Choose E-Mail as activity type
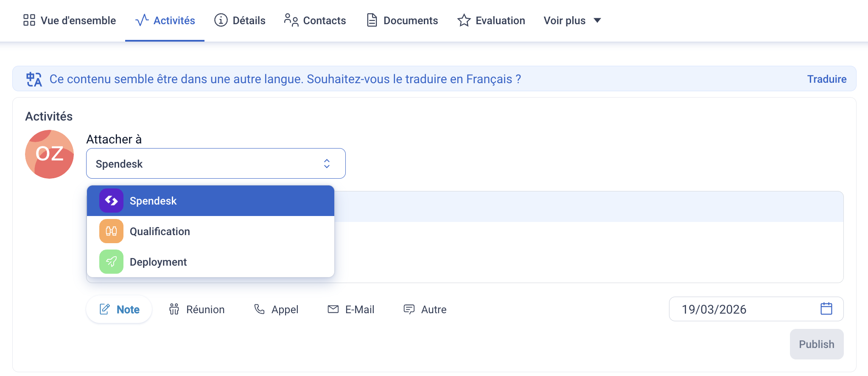 [351, 309]
